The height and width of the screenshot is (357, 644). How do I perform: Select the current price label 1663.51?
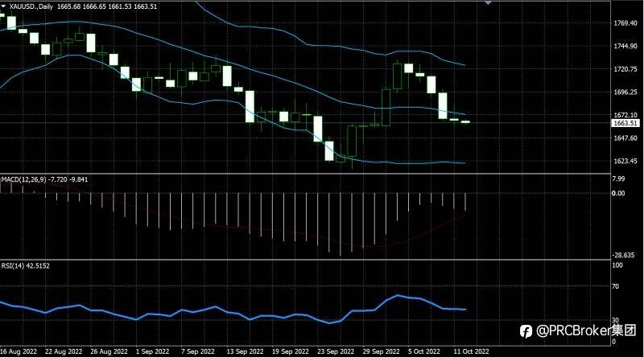pyautogui.click(x=625, y=123)
